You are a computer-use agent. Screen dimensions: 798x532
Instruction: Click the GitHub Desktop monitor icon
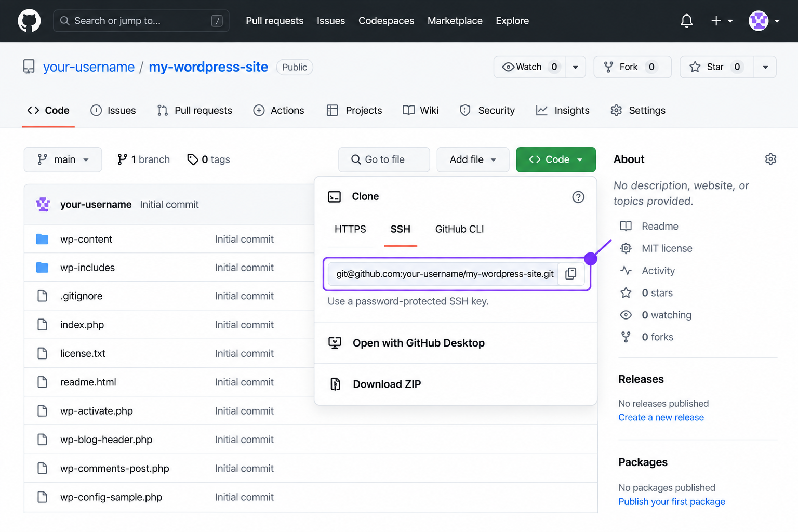pos(335,343)
